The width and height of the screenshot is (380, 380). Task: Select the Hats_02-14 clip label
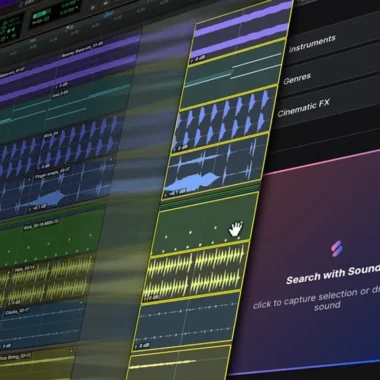click(24, 269)
